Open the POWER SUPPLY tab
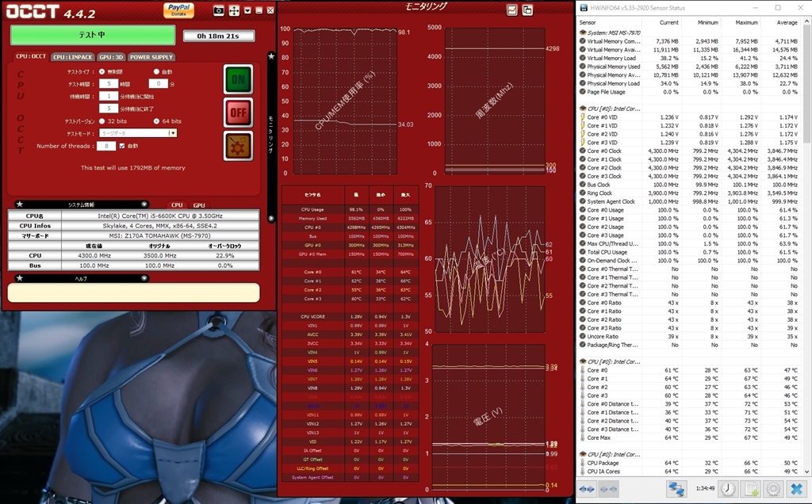Image resolution: width=812 pixels, height=504 pixels. point(151,57)
